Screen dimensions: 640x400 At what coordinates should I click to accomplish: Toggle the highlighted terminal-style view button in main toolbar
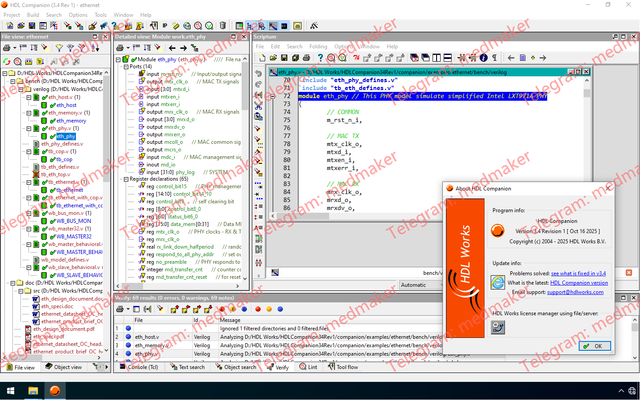pos(284,26)
